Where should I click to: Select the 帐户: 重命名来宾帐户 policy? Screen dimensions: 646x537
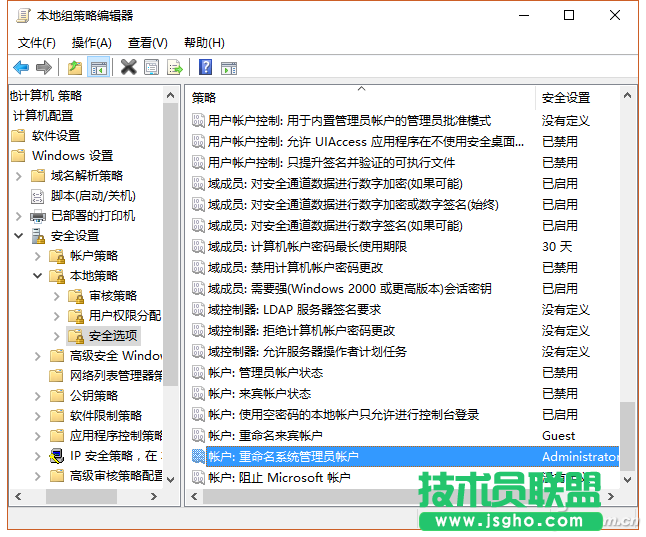click(x=265, y=435)
